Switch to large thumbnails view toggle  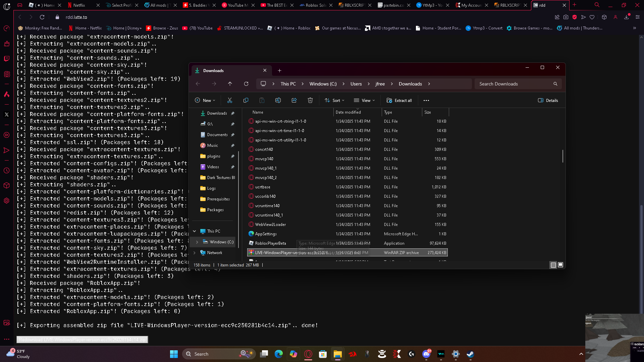coord(560,265)
